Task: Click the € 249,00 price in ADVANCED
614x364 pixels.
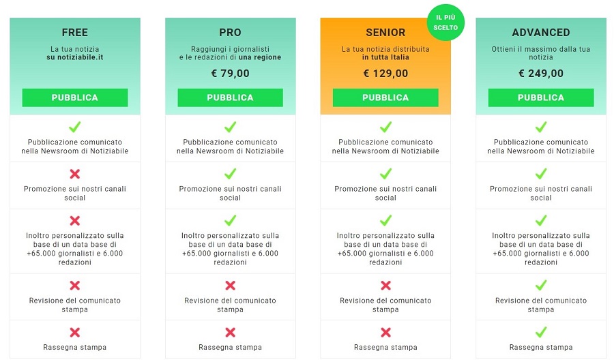Action: coord(541,73)
